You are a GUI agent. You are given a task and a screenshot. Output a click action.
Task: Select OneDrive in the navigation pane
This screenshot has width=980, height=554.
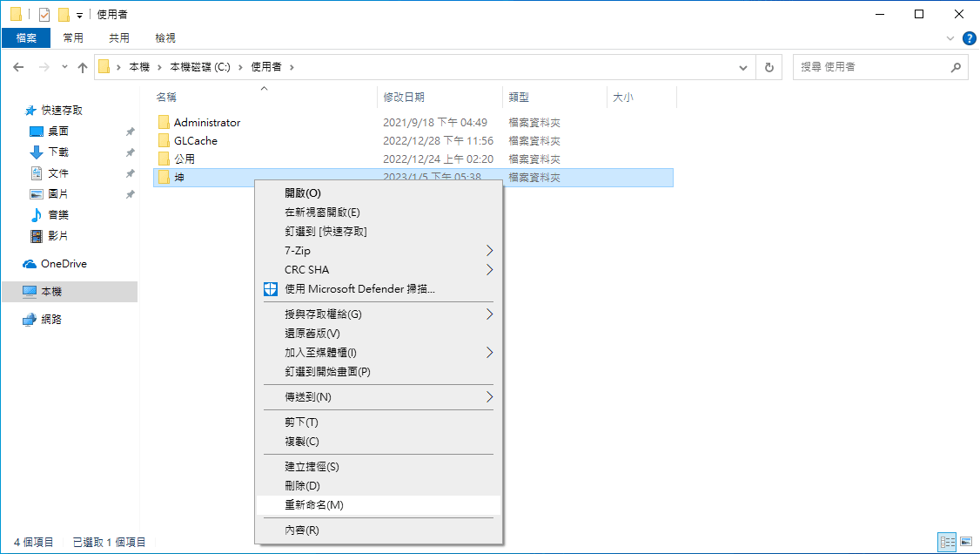[x=64, y=264]
